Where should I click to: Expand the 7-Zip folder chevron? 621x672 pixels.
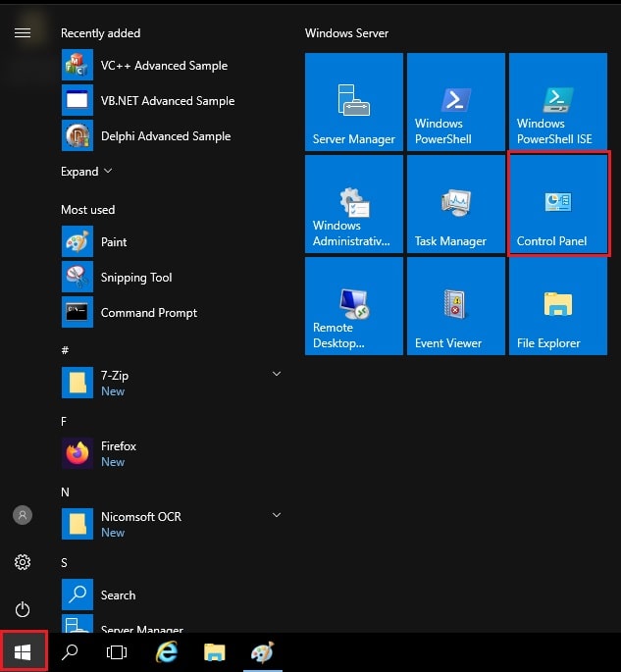coord(277,374)
